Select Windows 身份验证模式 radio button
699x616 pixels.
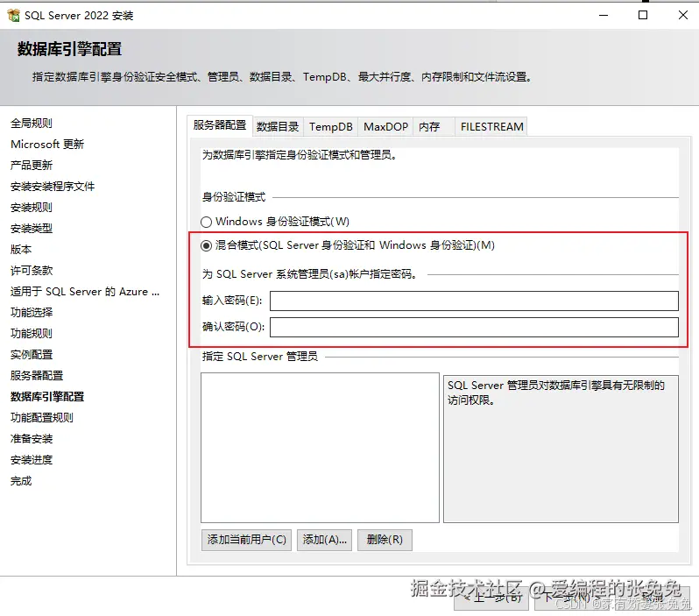point(206,222)
